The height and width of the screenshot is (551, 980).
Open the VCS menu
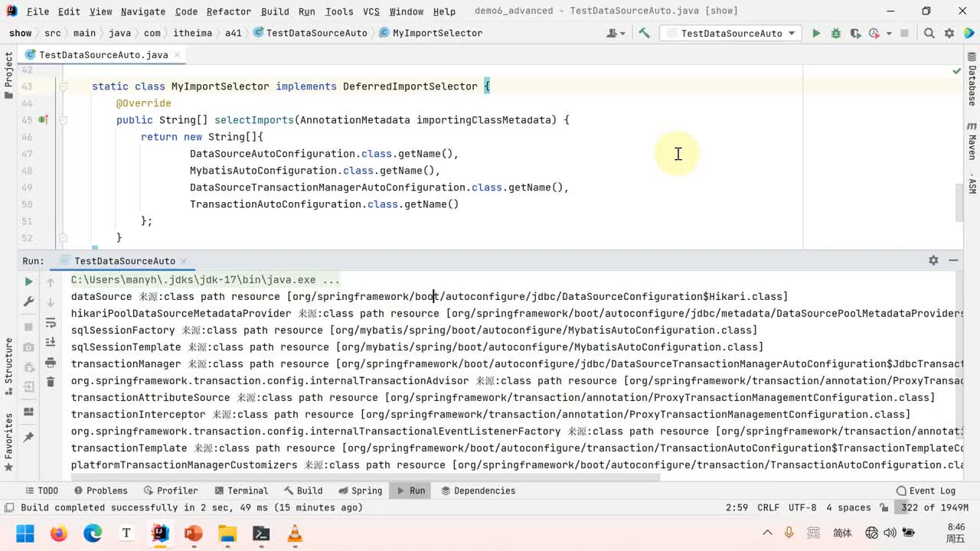click(x=371, y=11)
